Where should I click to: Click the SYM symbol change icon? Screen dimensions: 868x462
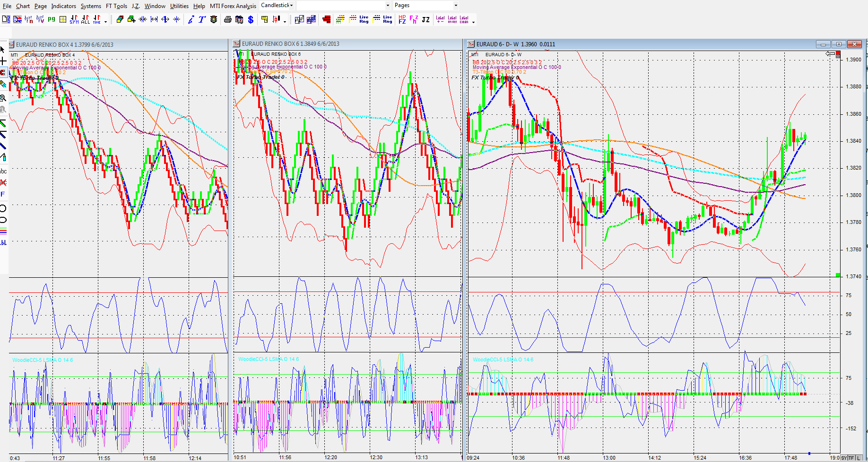(74, 19)
